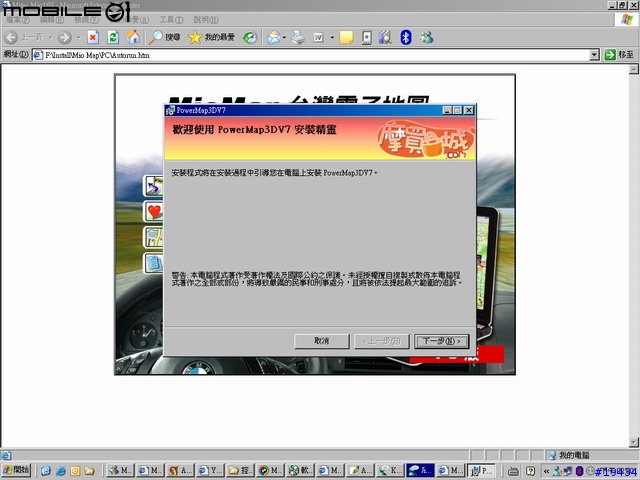
Task: Open 我的最愛 favorites star
Action: [x=211, y=38]
